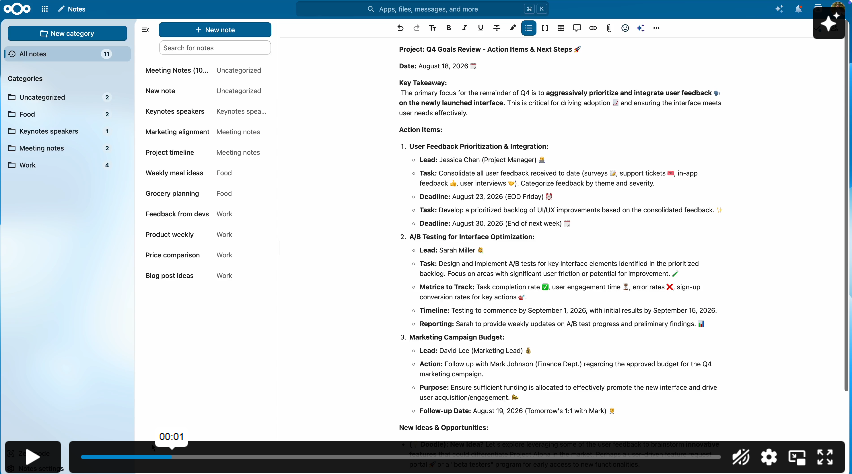Open the Feedback from devs note
852x474 pixels.
[x=206, y=214]
